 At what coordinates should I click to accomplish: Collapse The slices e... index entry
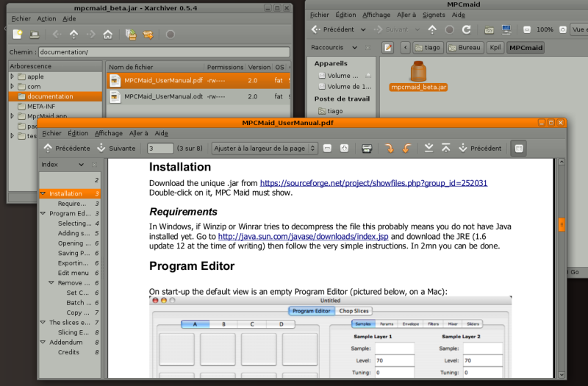[x=43, y=322]
